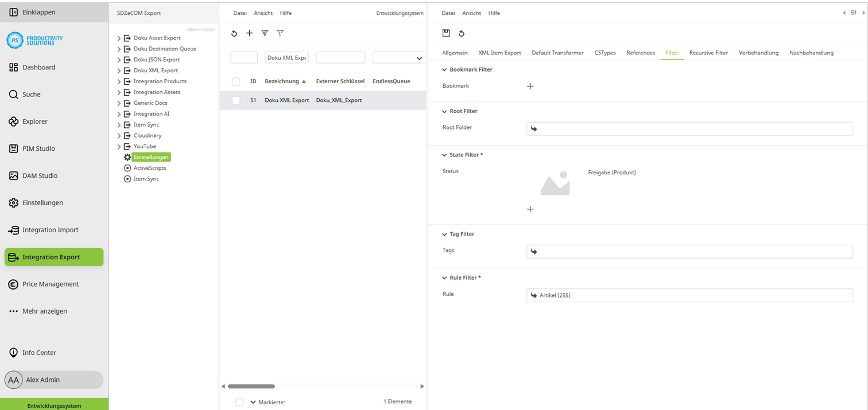Open Info Center in the sidebar

(x=39, y=353)
